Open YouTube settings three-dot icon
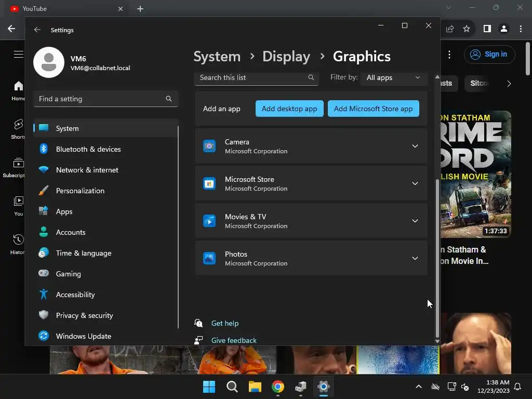 point(449,55)
